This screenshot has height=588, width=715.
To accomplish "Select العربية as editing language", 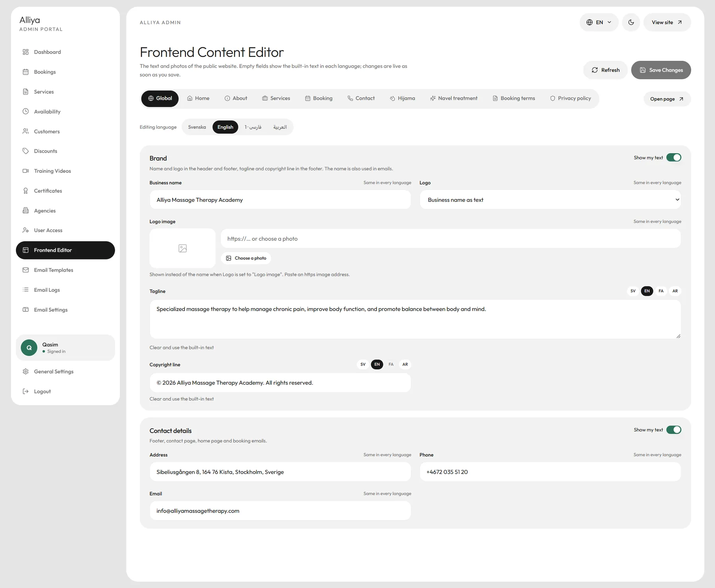I will point(280,127).
